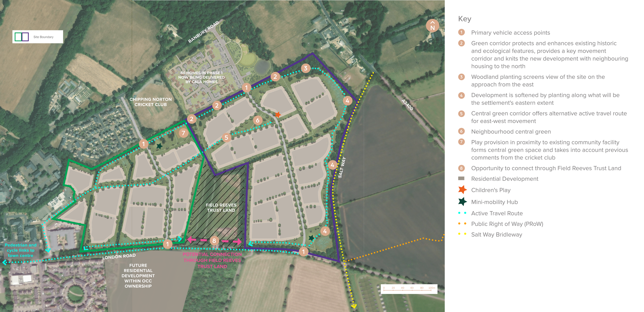Click map marker 5 on central green corridor
644x312 pixels.
226,138
